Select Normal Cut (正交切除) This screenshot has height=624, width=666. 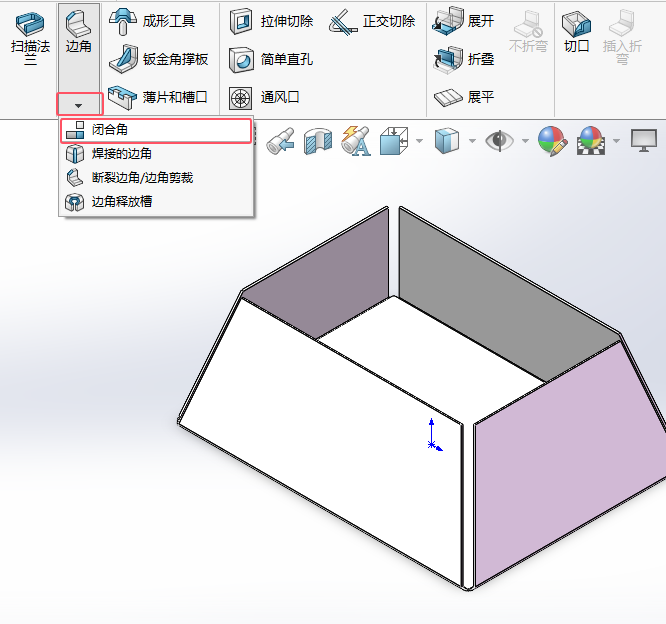[x=373, y=21]
